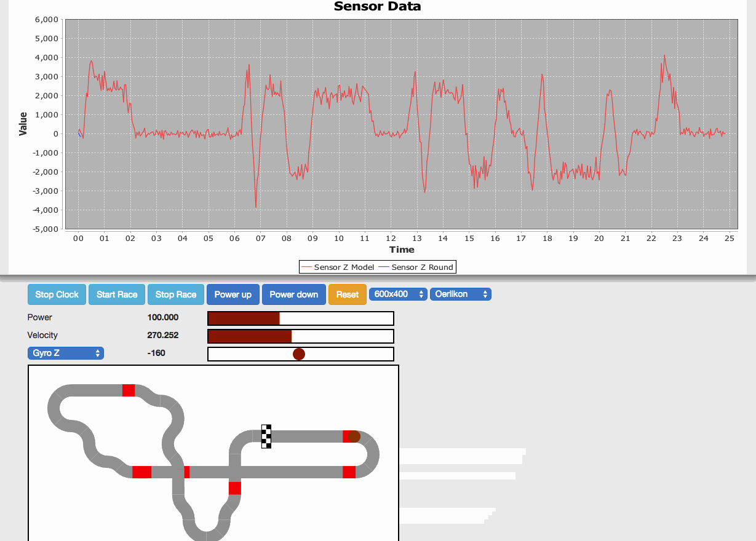Click the 25 tick on Time axis
The image size is (756, 541).
729,238
